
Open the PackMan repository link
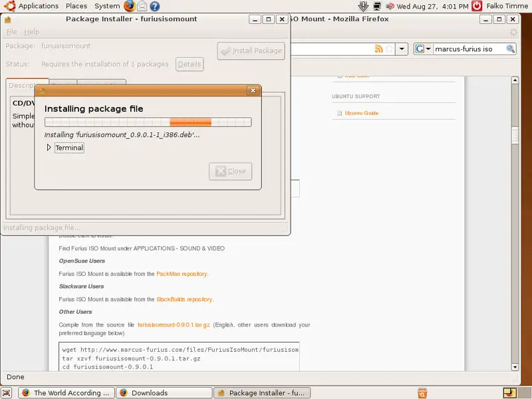[x=182, y=274]
